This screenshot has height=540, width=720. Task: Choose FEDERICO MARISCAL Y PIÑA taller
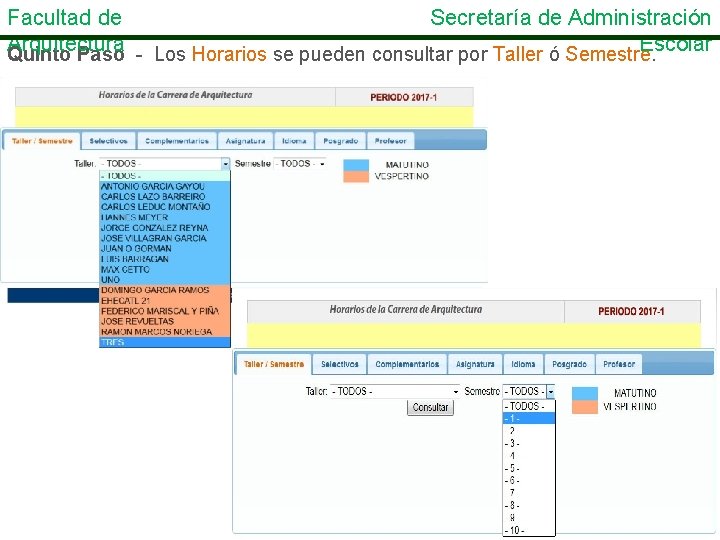pyautogui.click(x=164, y=311)
